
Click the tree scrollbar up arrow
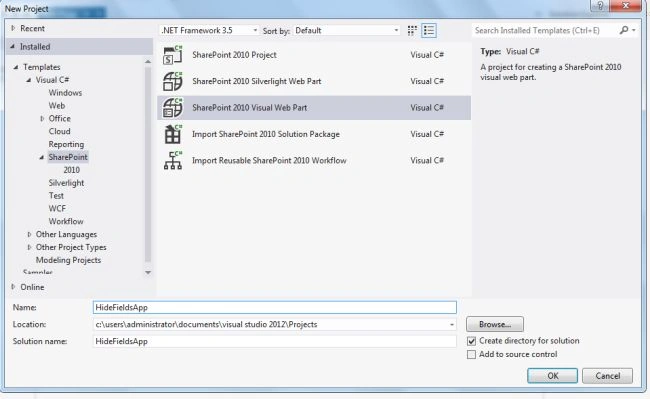pos(148,61)
